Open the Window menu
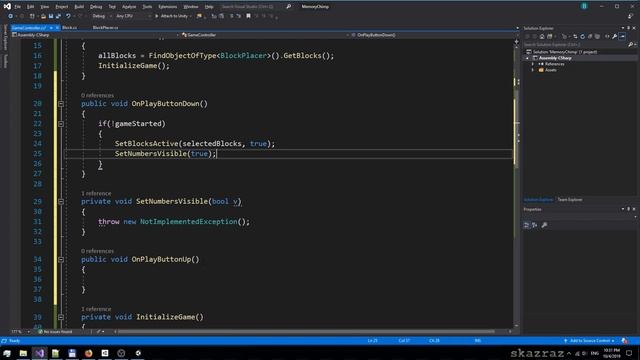The width and height of the screenshot is (640, 360). (191, 7)
